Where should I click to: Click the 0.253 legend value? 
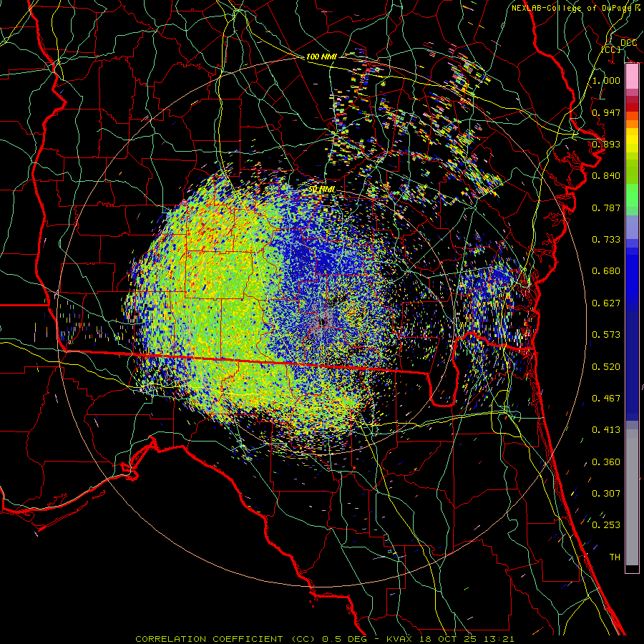(x=606, y=525)
